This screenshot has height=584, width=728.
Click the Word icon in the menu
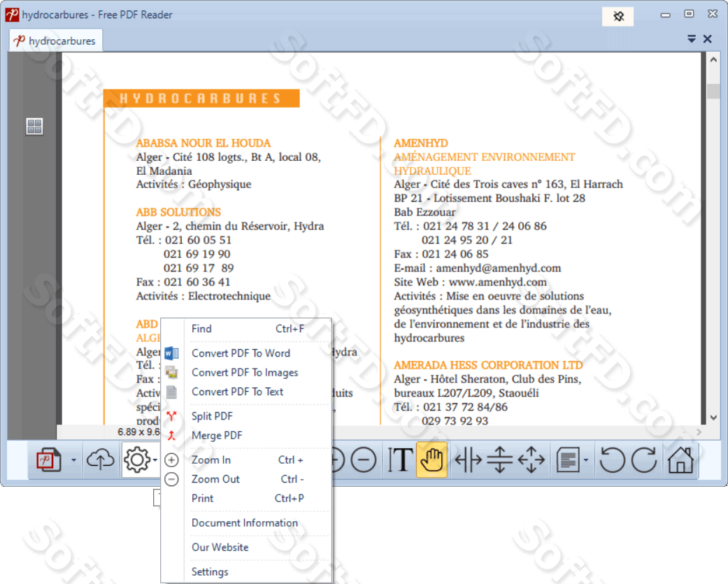[171, 353]
